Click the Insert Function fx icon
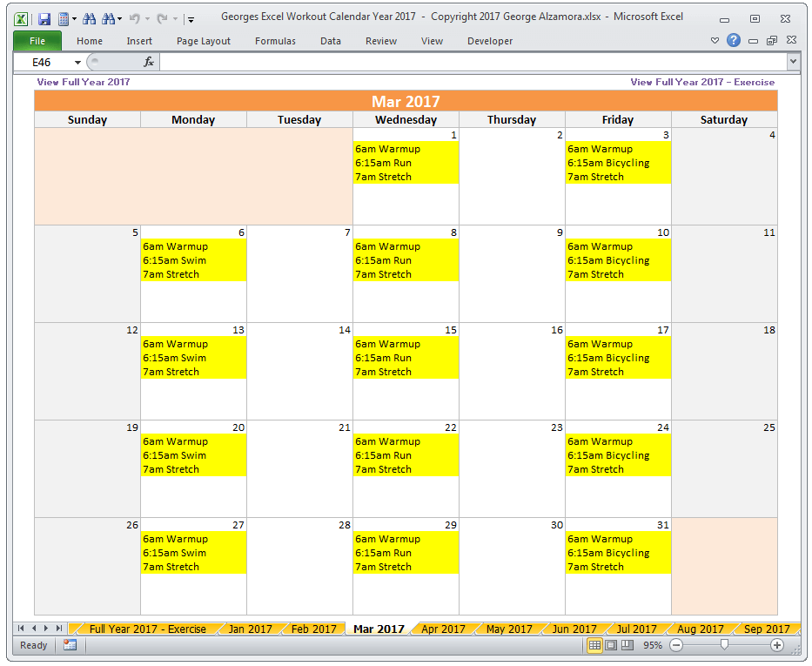812x666 pixels. [150, 61]
